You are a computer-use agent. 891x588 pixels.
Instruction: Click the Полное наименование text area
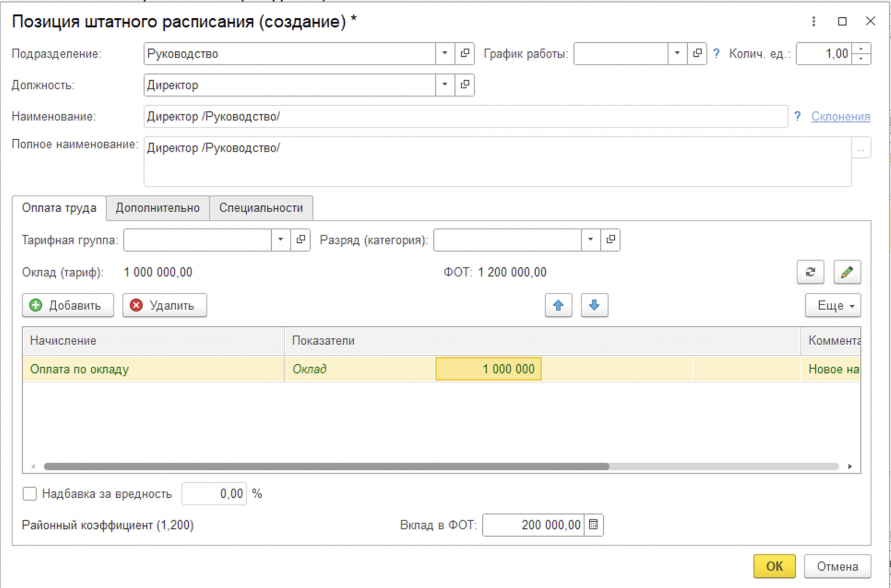click(497, 161)
